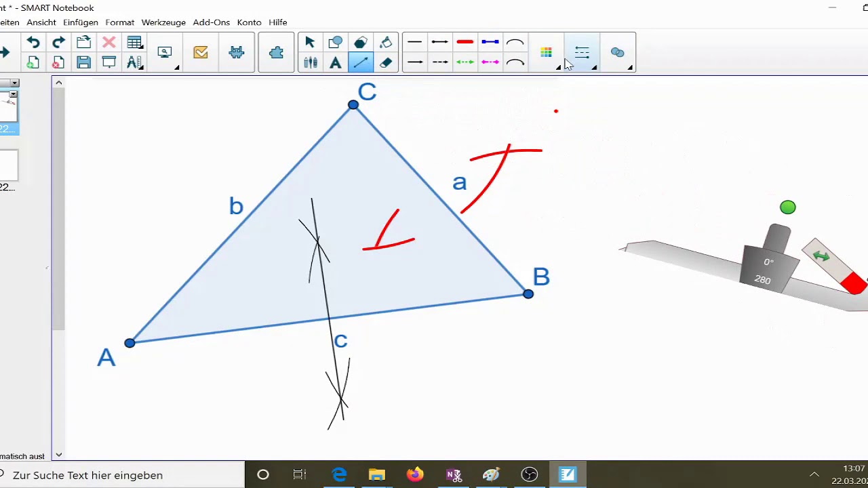Screen dimensions: 868x488
Task: Save the notebook file
Action: click(x=83, y=63)
